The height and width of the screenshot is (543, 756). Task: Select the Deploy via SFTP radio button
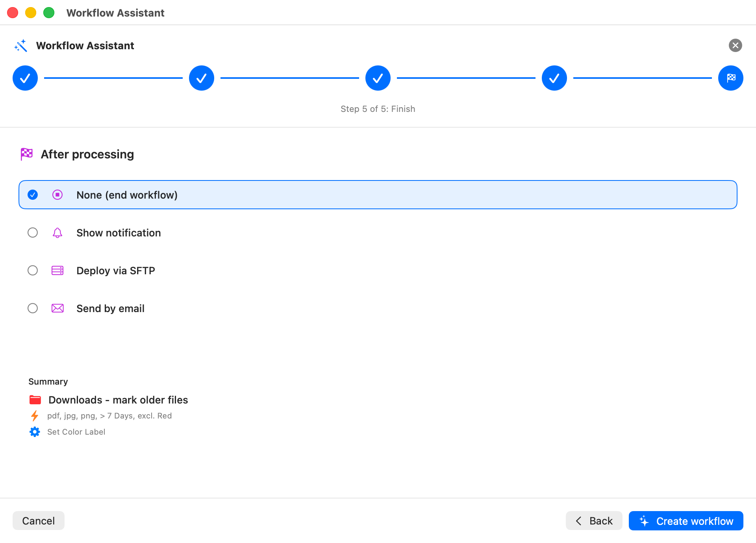[x=33, y=270]
